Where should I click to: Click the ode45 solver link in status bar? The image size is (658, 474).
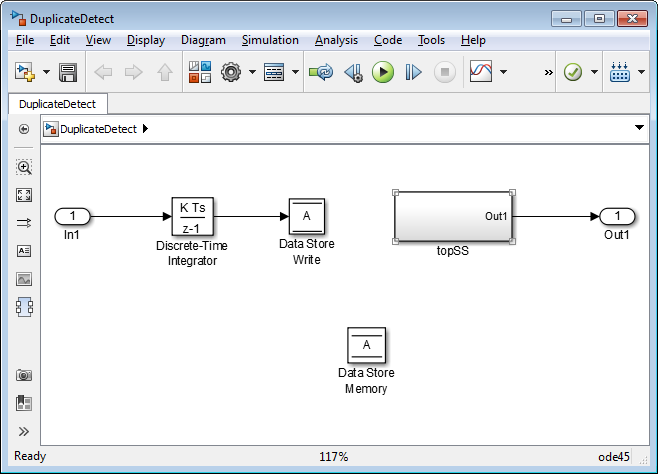coord(614,457)
